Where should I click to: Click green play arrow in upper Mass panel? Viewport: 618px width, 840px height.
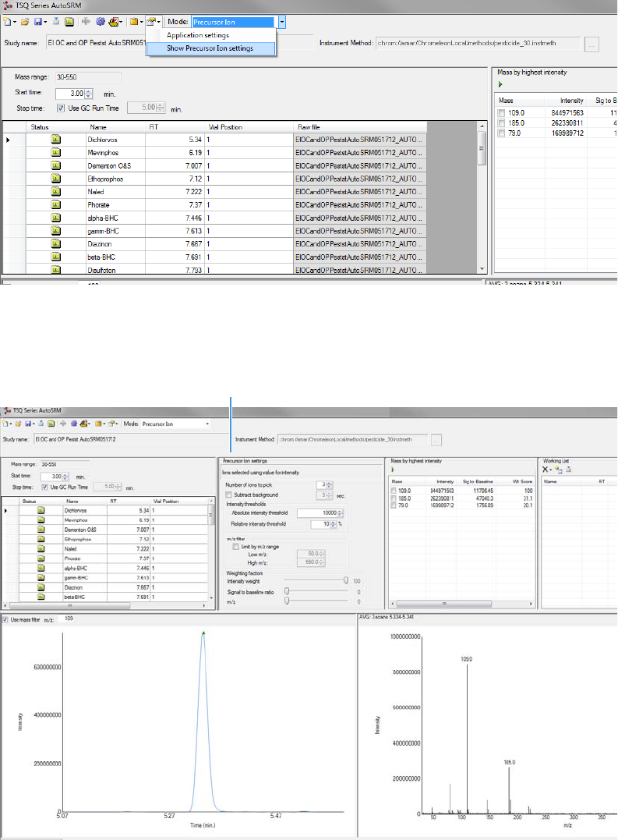click(x=500, y=84)
